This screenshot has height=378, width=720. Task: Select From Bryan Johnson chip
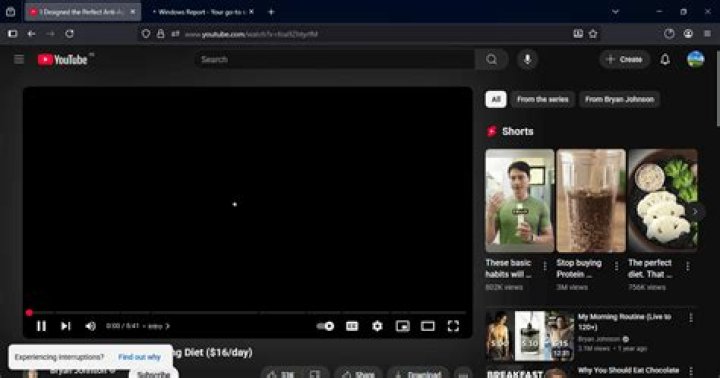[x=619, y=99]
